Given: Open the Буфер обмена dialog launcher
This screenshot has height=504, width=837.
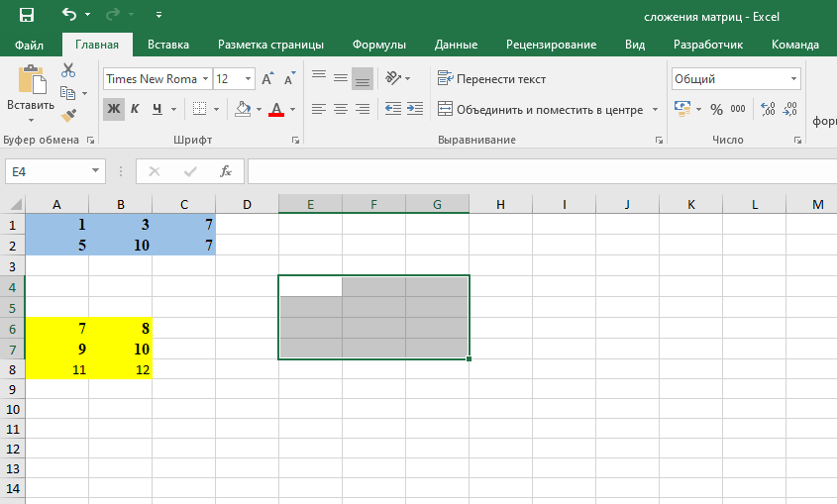Looking at the screenshot, I should (91, 141).
